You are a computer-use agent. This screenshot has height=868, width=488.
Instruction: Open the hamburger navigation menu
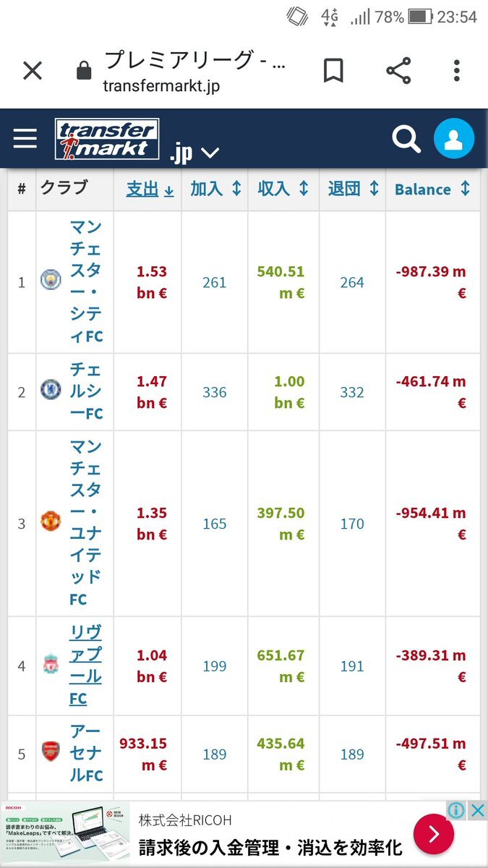pos(25,138)
